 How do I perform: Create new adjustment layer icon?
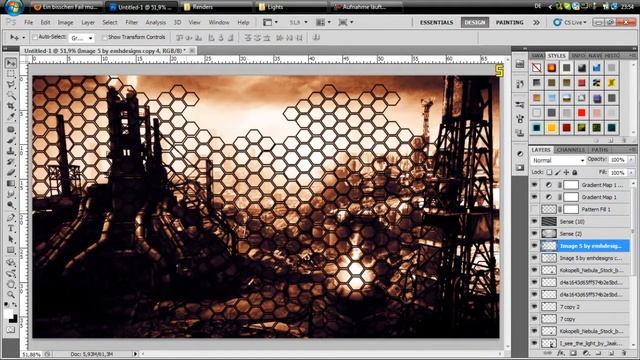tap(586, 353)
